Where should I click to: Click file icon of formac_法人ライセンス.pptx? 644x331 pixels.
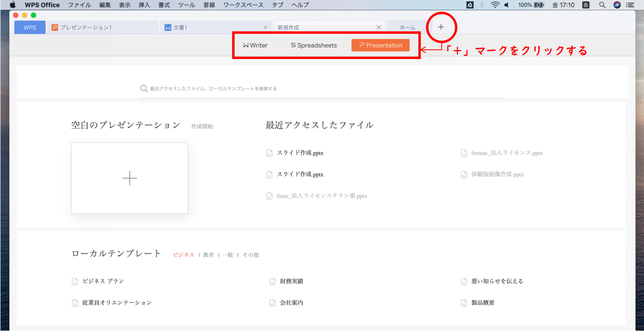pyautogui.click(x=464, y=153)
